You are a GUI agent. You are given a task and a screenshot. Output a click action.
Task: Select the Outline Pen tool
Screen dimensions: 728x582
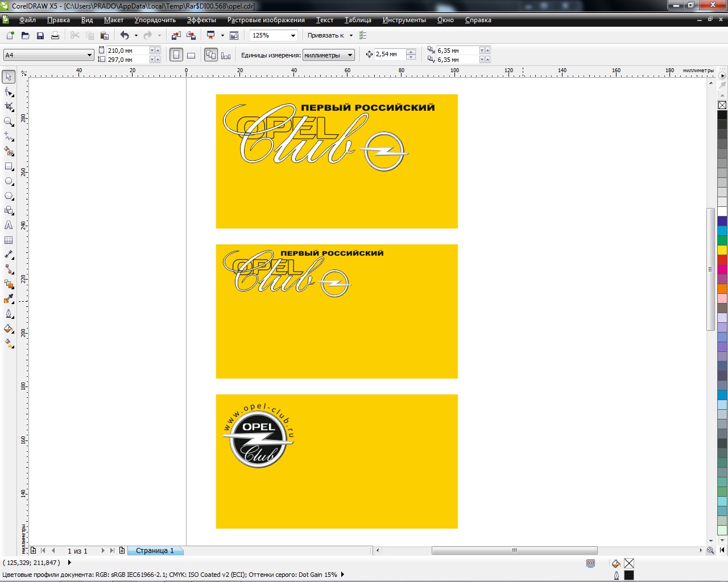pyautogui.click(x=9, y=314)
